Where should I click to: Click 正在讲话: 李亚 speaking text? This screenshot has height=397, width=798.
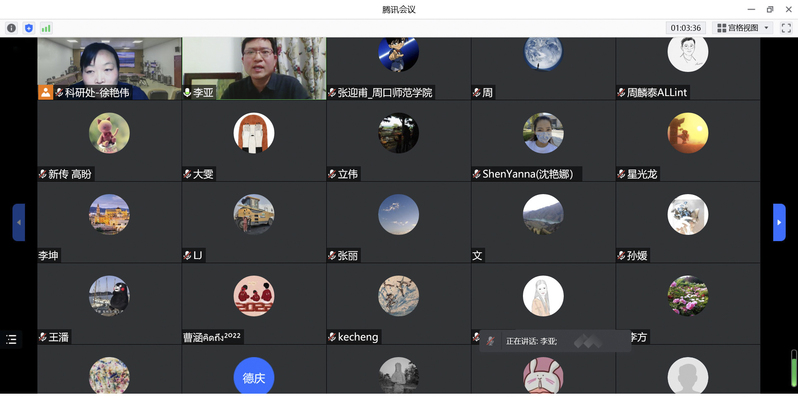531,342
